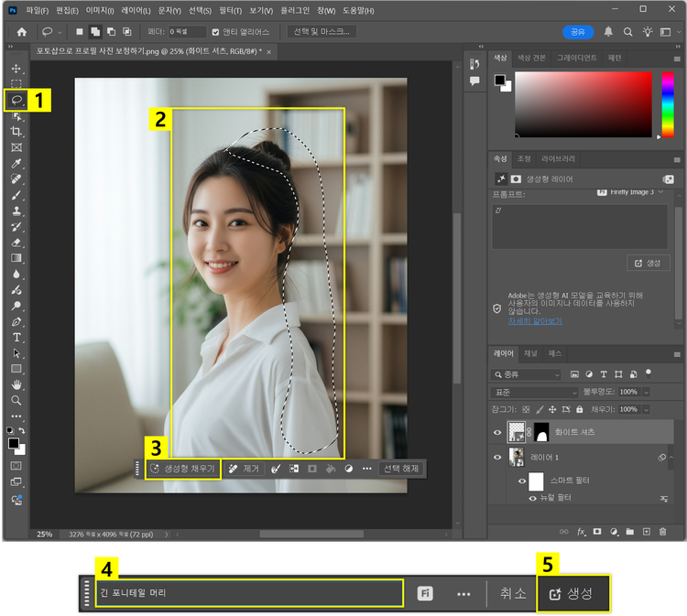
Task: Expand the 불투명도 opacity dropdown arrow
Action: [x=646, y=392]
